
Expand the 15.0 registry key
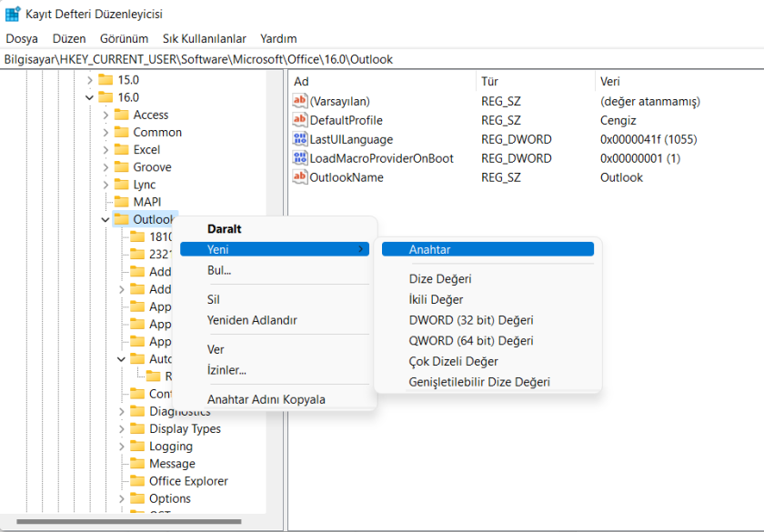point(89,80)
